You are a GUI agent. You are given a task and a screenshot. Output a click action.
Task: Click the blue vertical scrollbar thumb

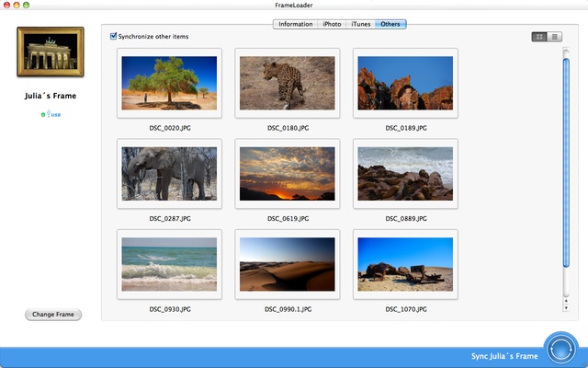(566, 163)
